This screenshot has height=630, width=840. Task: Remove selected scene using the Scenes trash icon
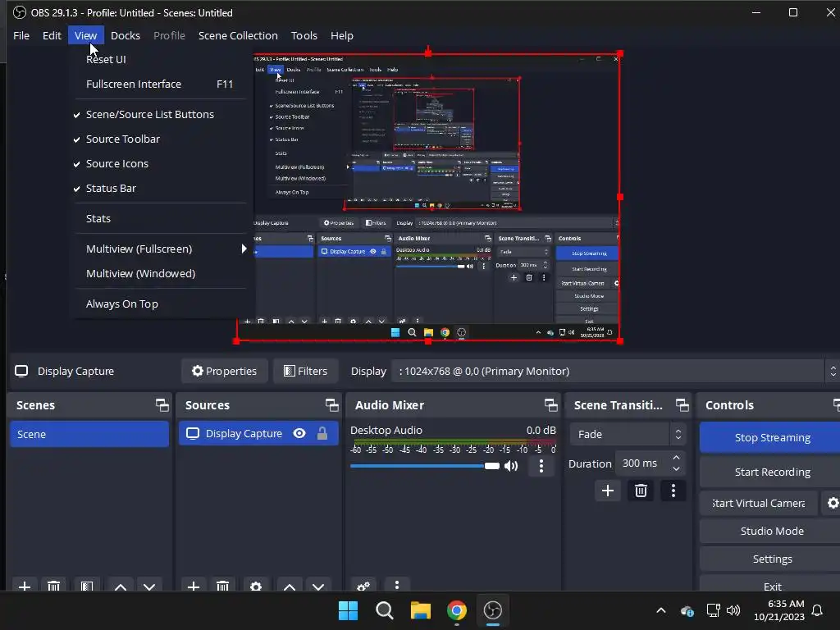pos(53,587)
